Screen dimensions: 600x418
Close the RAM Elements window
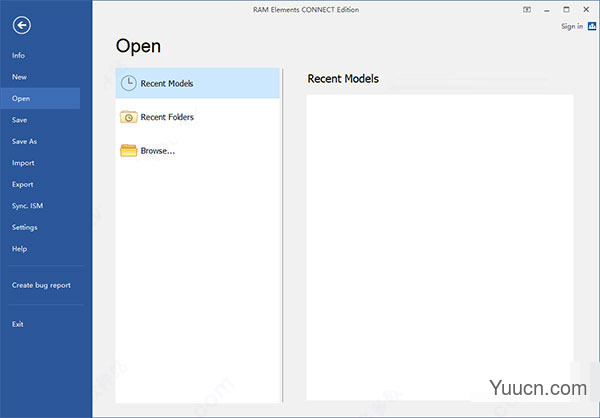click(x=586, y=10)
